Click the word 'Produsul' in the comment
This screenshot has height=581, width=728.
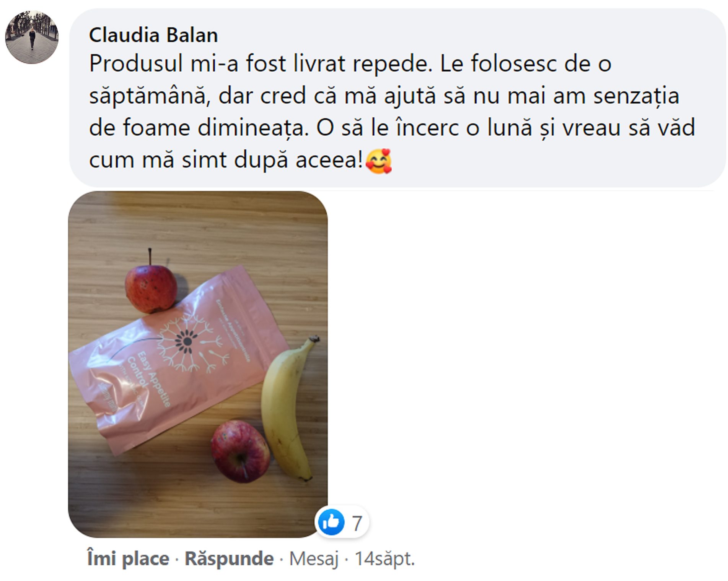[136, 63]
